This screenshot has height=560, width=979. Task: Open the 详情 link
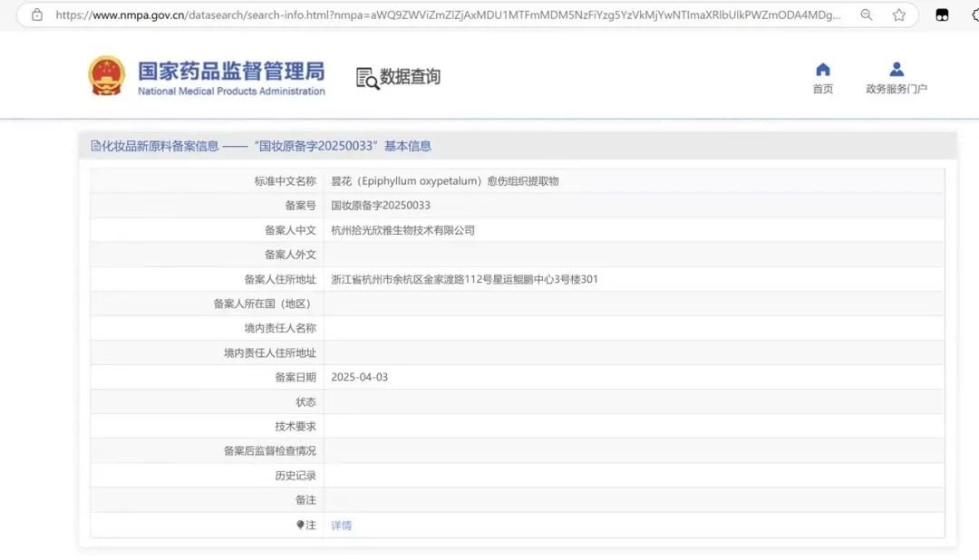[x=341, y=526]
